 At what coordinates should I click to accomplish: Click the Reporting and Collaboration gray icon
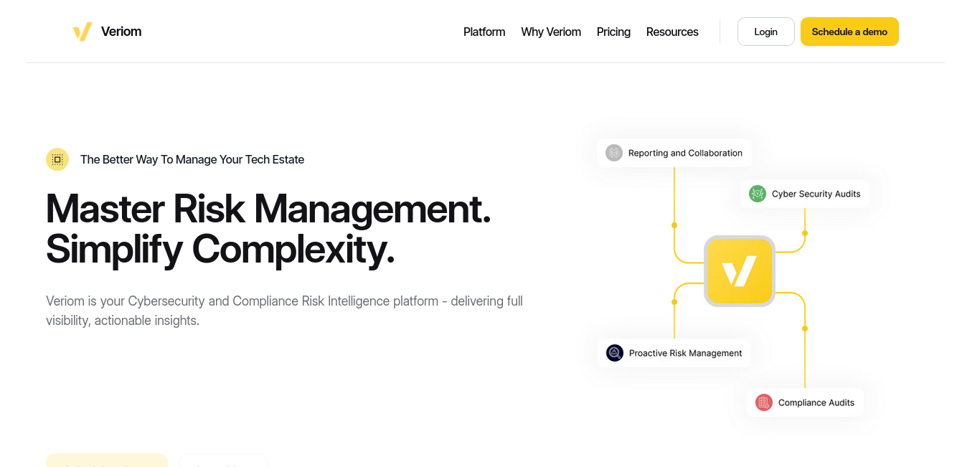(x=614, y=153)
